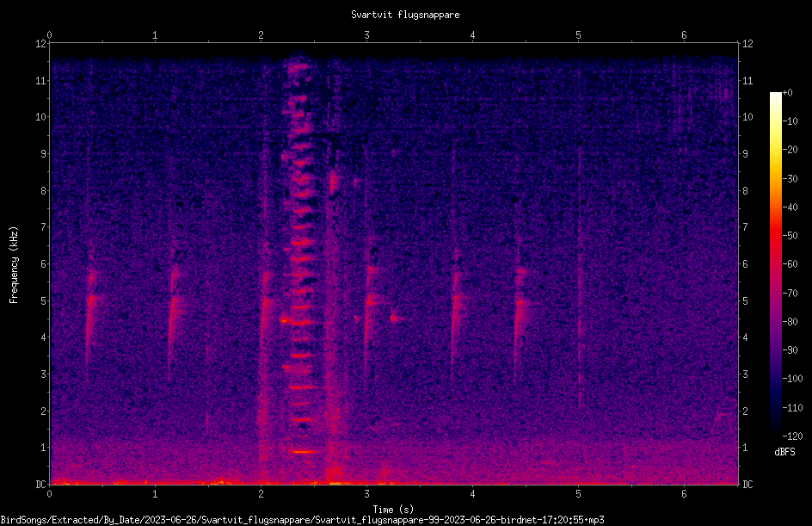
Task: Click the "4" tick on the right frequency axis
Action: click(x=746, y=337)
